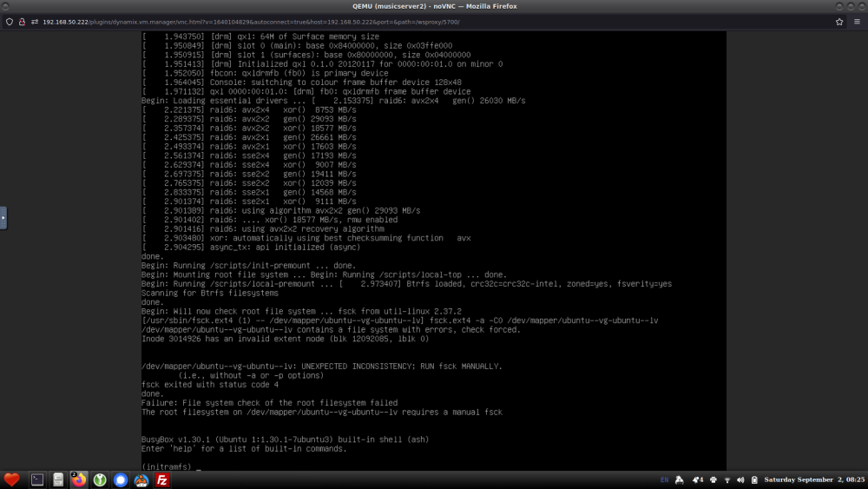
Task: Open the battery status tray icon
Action: coord(754,480)
